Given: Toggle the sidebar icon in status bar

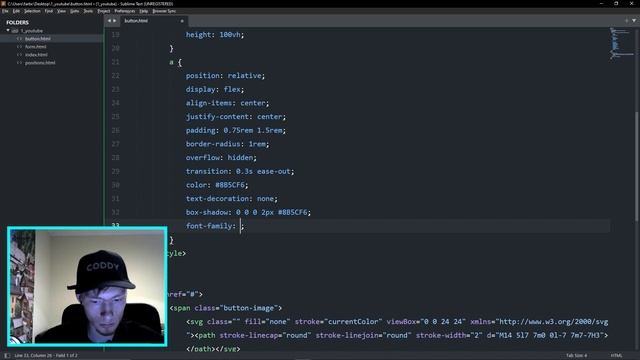Looking at the screenshot, I should (7, 356).
